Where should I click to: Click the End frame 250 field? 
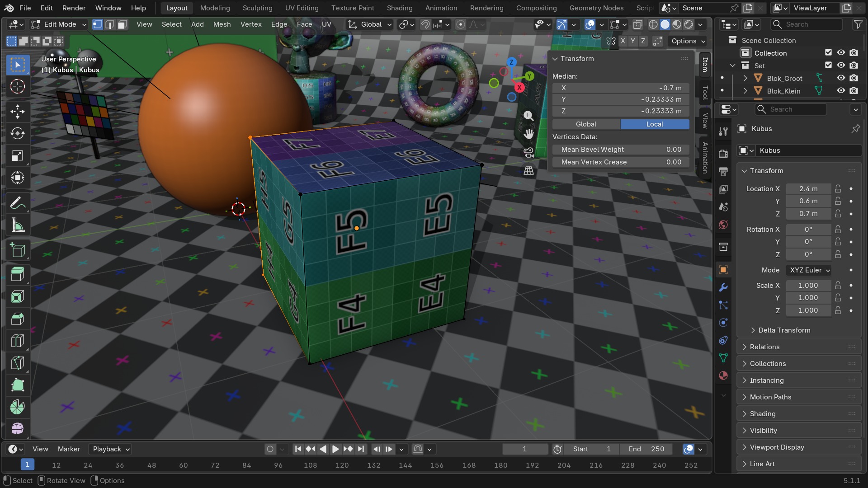click(x=646, y=449)
